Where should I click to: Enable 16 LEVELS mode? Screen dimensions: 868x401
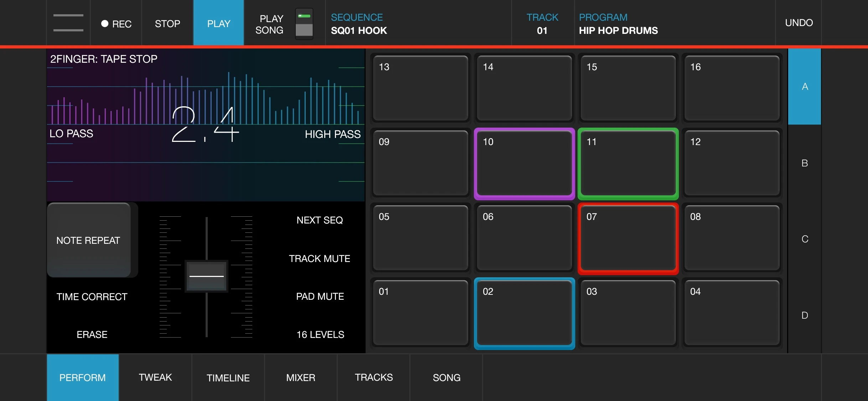(x=320, y=335)
